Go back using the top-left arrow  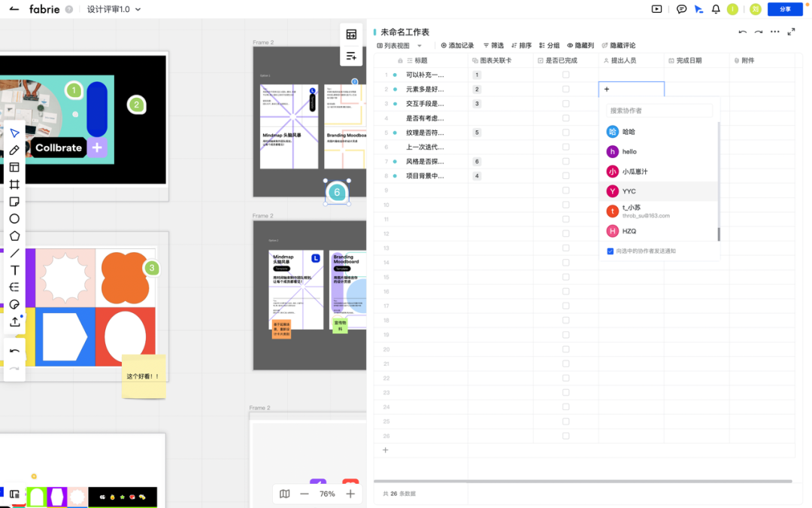pos(14,9)
